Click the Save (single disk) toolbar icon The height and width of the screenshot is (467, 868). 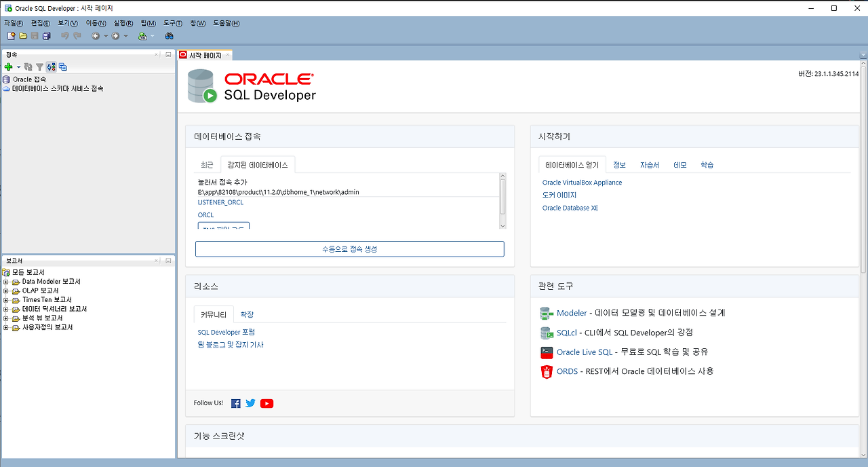click(x=35, y=36)
